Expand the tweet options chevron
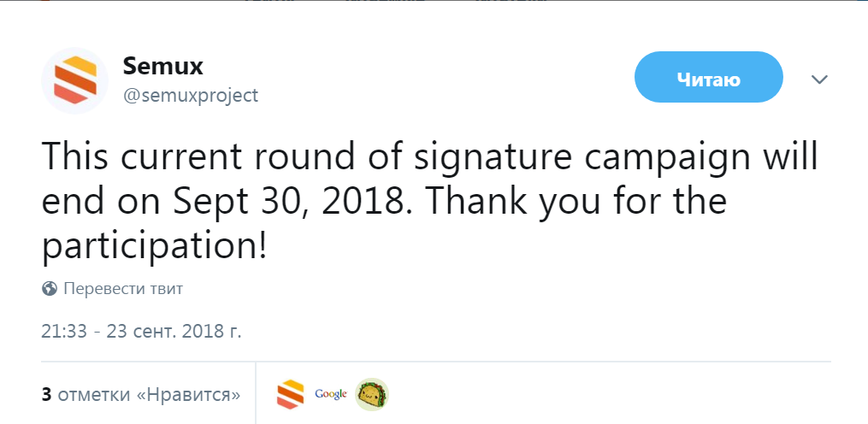This screenshot has height=424, width=868. coord(819,79)
